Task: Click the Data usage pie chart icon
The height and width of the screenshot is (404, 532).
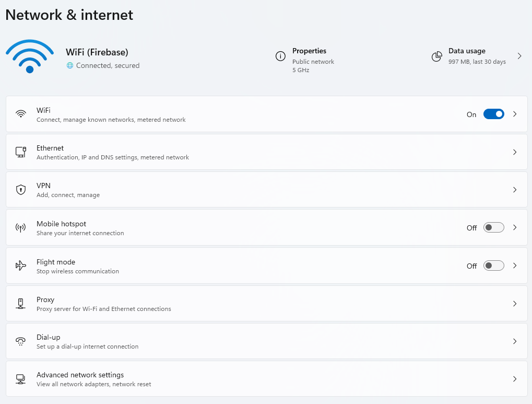Action: (x=436, y=56)
